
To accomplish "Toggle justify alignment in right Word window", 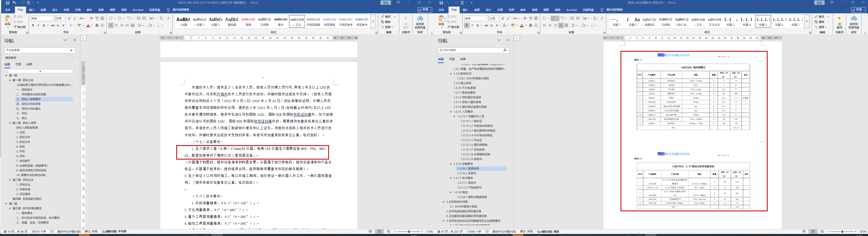I will (561, 25).
